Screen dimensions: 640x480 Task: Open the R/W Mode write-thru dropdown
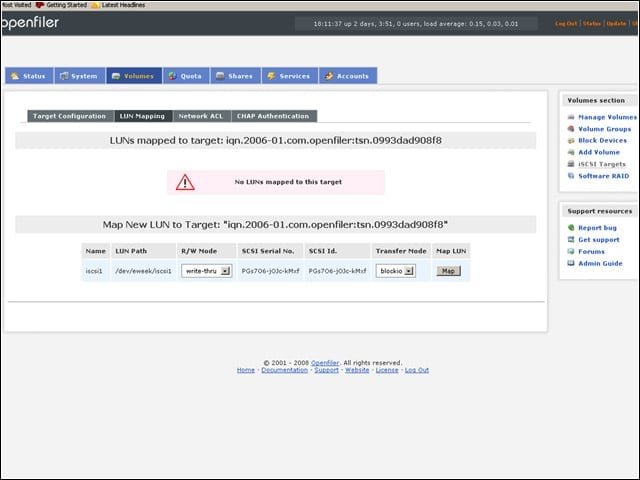pos(207,271)
